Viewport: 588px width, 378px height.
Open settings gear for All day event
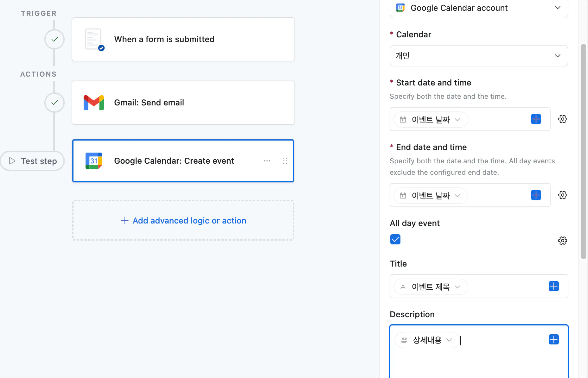[x=562, y=241]
